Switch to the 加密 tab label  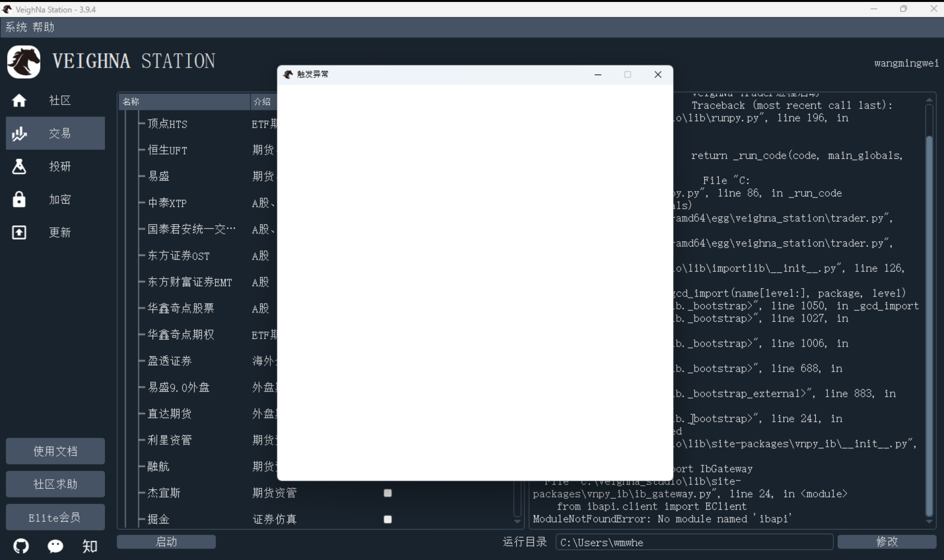pyautogui.click(x=60, y=199)
